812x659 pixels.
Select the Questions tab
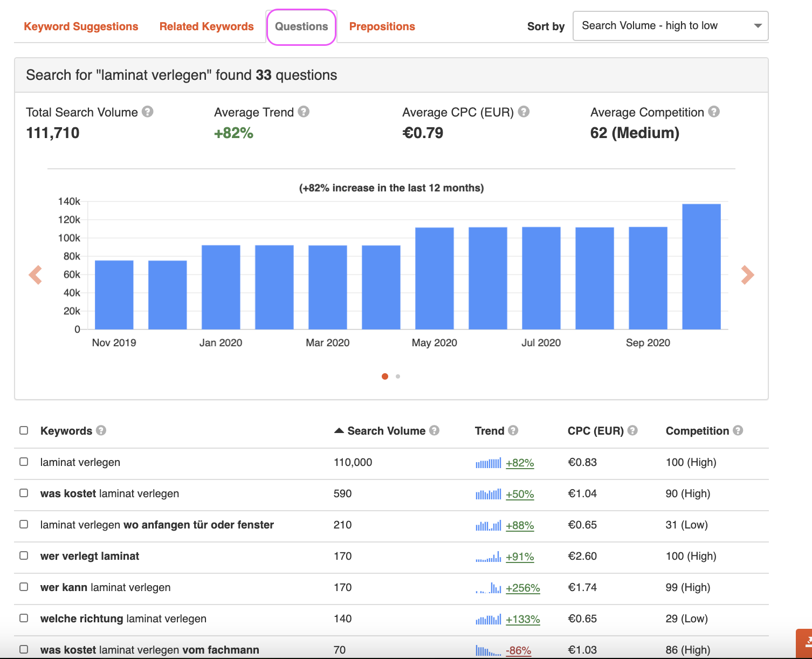(x=301, y=26)
